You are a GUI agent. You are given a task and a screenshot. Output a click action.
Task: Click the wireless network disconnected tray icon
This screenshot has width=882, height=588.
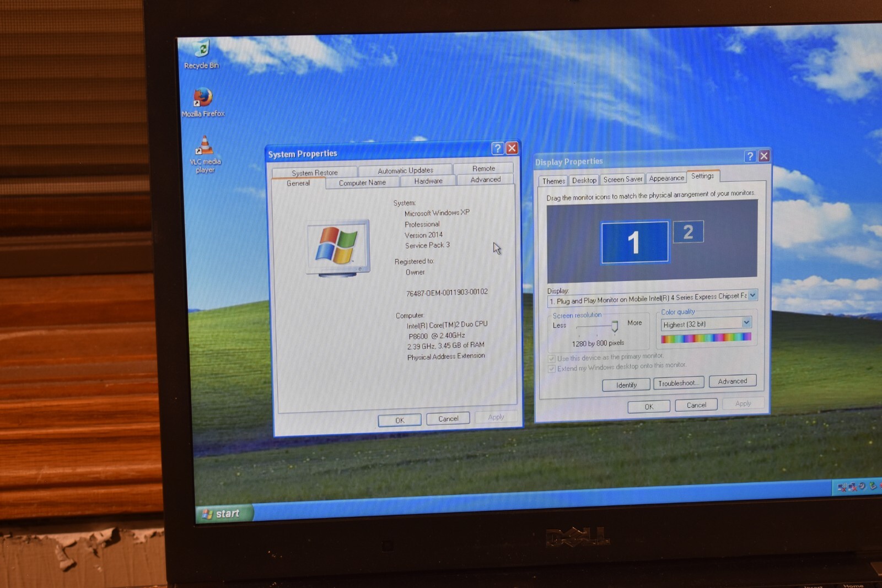(842, 487)
